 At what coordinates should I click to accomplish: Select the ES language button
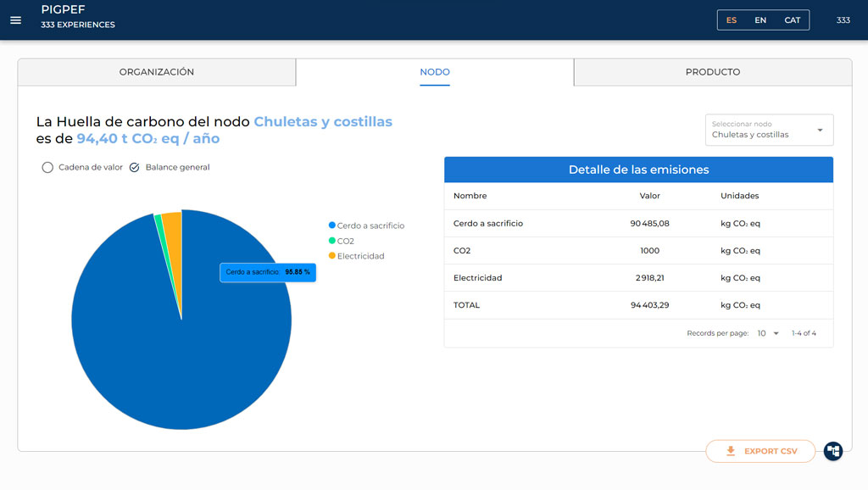click(x=731, y=20)
